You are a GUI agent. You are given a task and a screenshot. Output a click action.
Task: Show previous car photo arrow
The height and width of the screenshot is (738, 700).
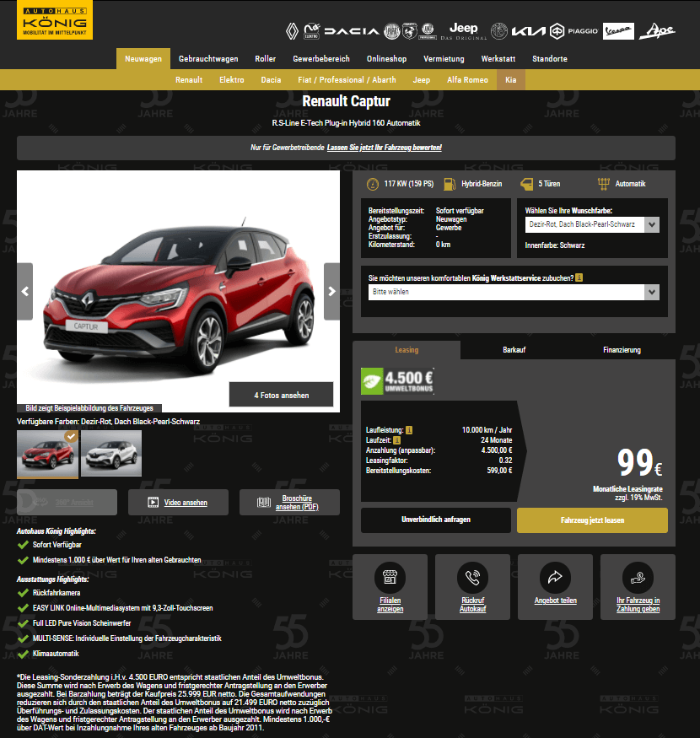pos(25,291)
